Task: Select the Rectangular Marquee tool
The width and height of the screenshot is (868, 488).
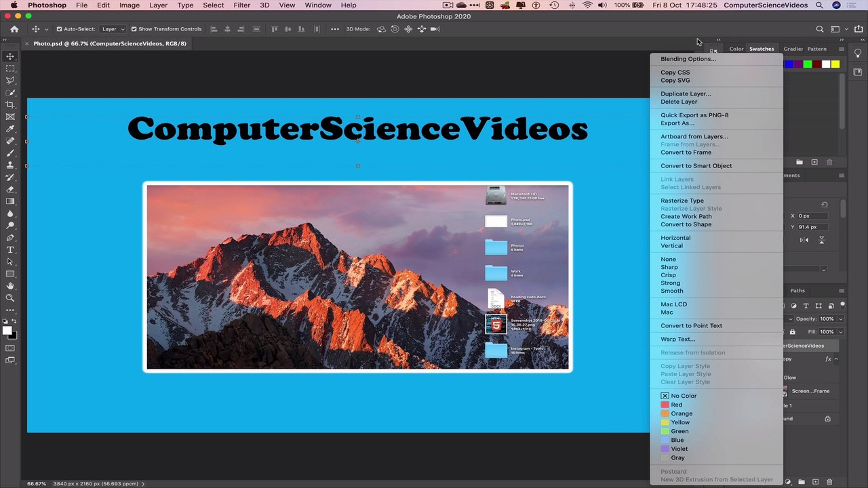Action: pyautogui.click(x=10, y=68)
